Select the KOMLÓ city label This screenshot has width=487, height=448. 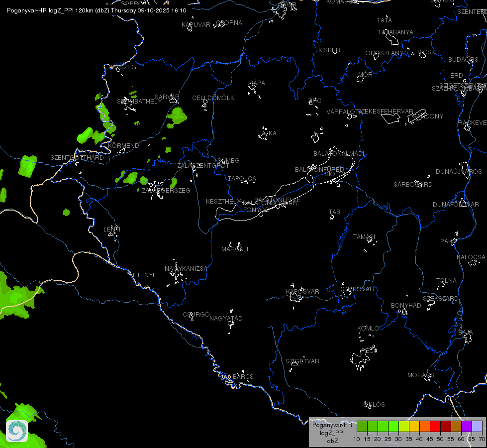[x=368, y=329]
